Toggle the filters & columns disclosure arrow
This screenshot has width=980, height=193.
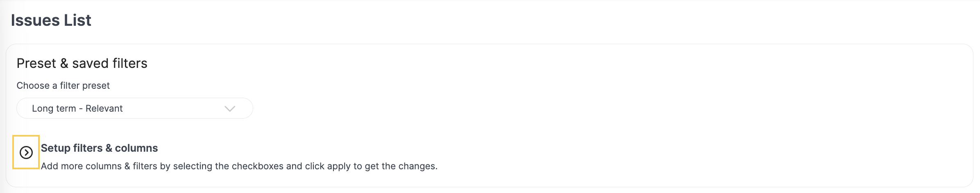click(x=26, y=153)
